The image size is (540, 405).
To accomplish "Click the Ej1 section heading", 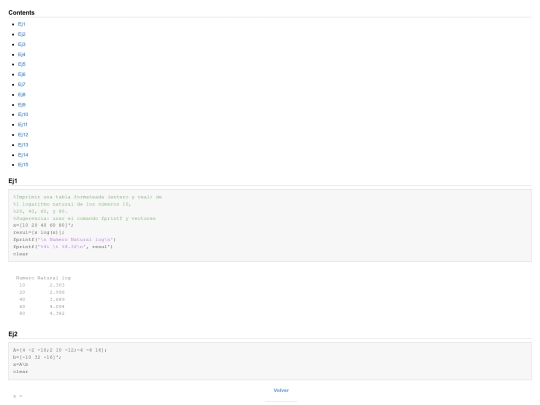I will point(13,181).
